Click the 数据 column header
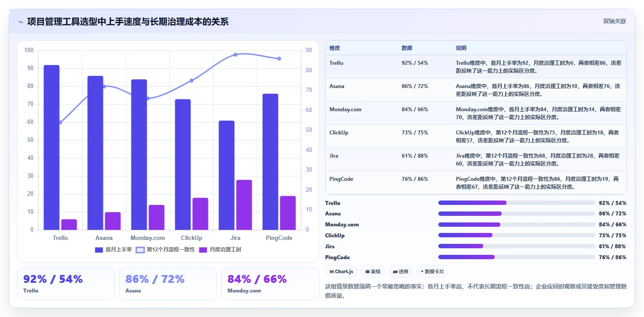Screen dimensions: 644x317 (x=407, y=48)
